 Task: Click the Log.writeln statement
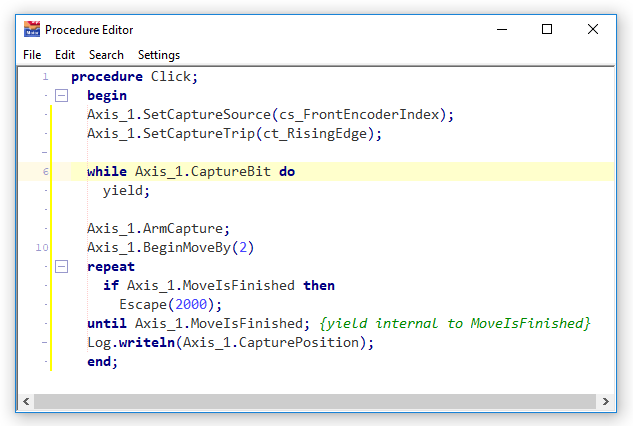230,343
